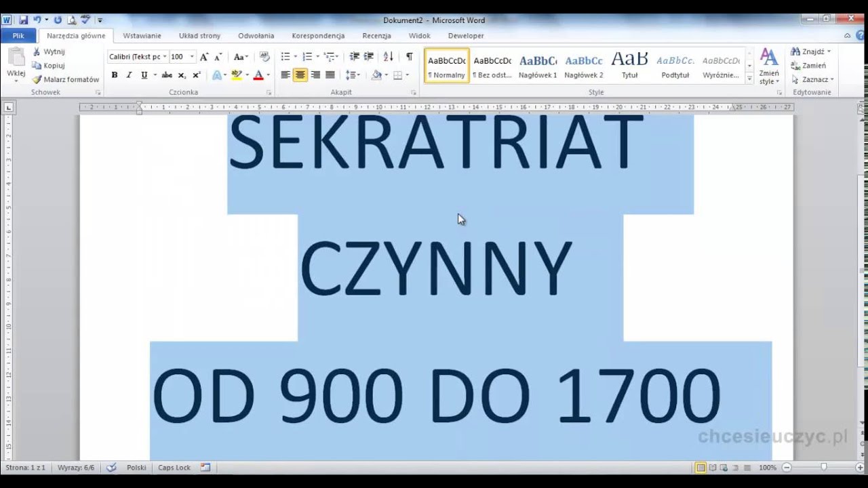The image size is (868, 488).
Task: Toggle print layout view in status bar
Action: pyautogui.click(x=701, y=468)
